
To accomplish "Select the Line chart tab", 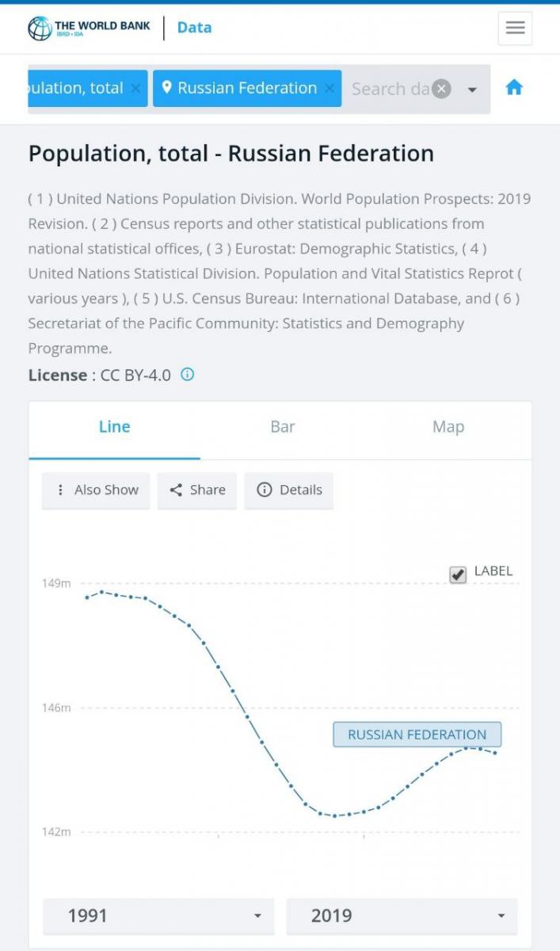I will (x=114, y=427).
